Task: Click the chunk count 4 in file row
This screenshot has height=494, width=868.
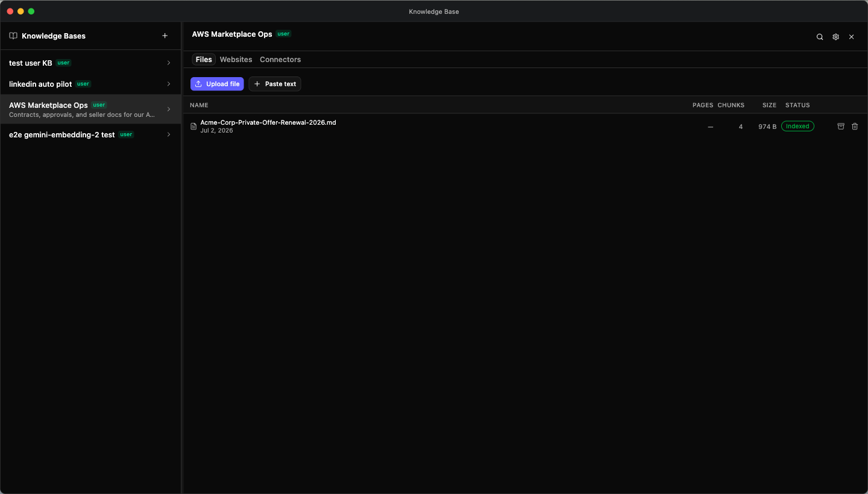Action: pos(741,127)
